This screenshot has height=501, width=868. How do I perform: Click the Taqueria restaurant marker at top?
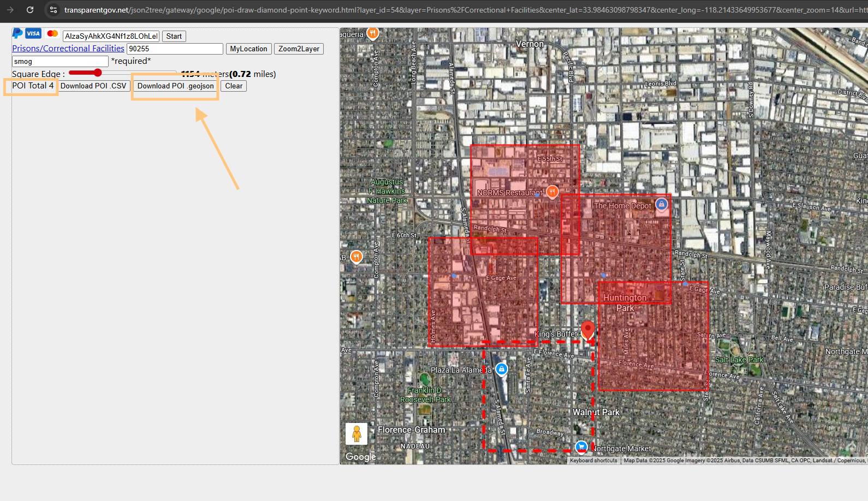(x=372, y=33)
